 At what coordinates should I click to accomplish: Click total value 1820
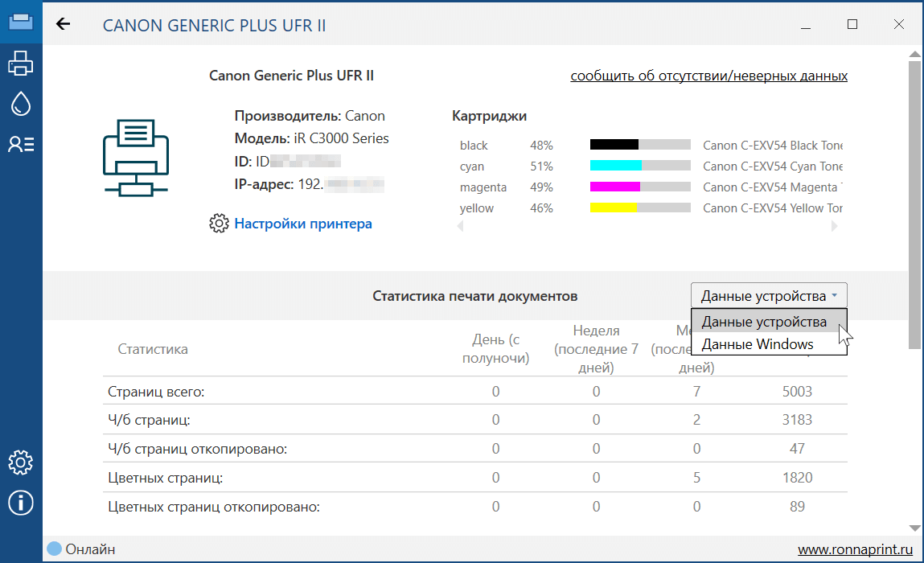click(797, 478)
